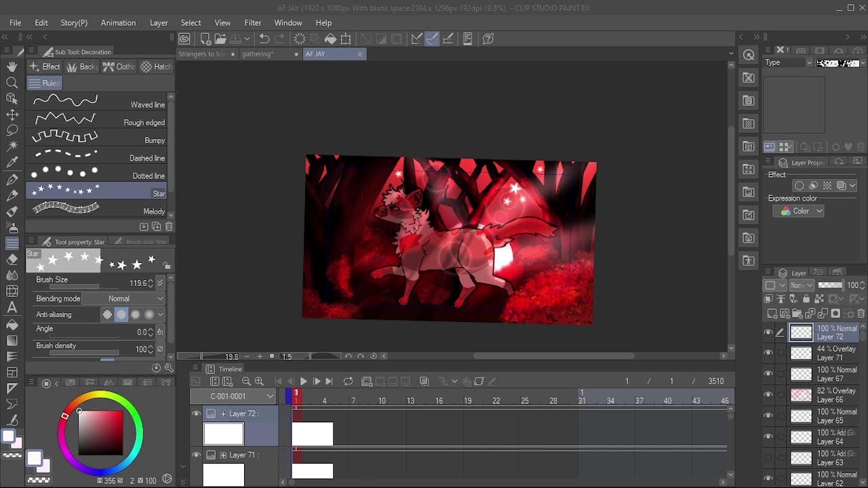Viewport: 868px width, 488px height.
Task: Expand the Anti-aliasing options arrow
Action: point(160,314)
